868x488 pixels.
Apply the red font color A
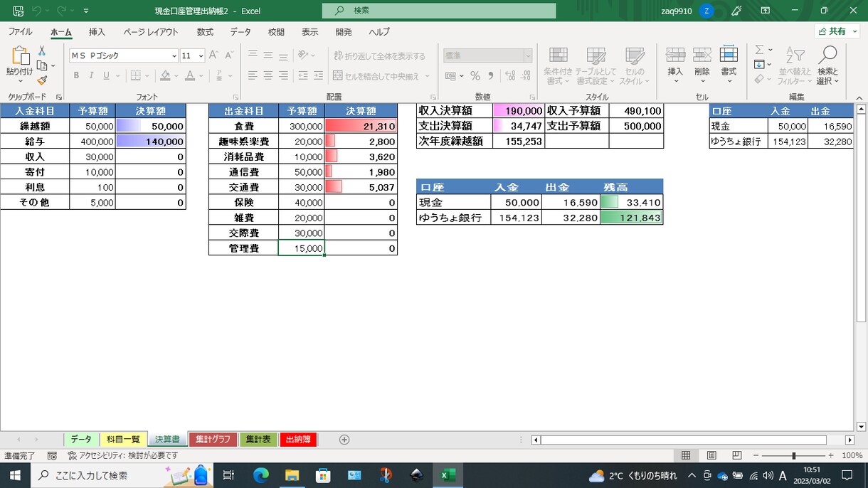point(190,75)
